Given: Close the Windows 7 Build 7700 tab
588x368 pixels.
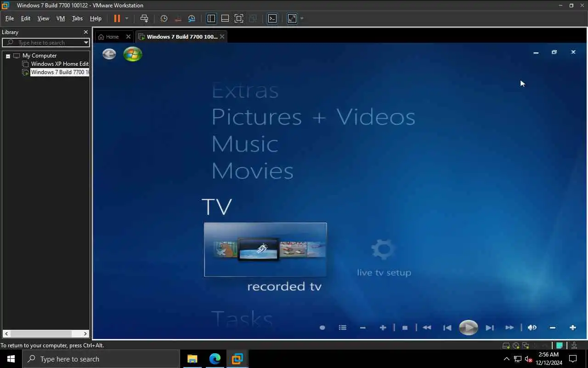Looking at the screenshot, I should (222, 37).
